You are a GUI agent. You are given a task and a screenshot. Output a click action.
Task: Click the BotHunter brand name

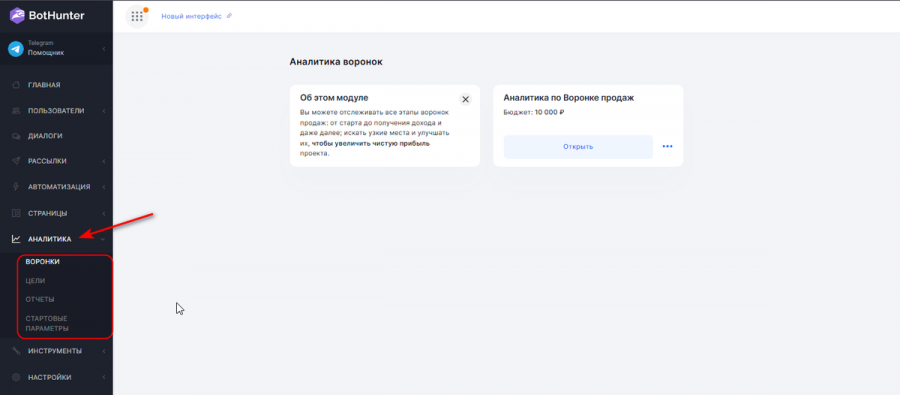(x=56, y=16)
